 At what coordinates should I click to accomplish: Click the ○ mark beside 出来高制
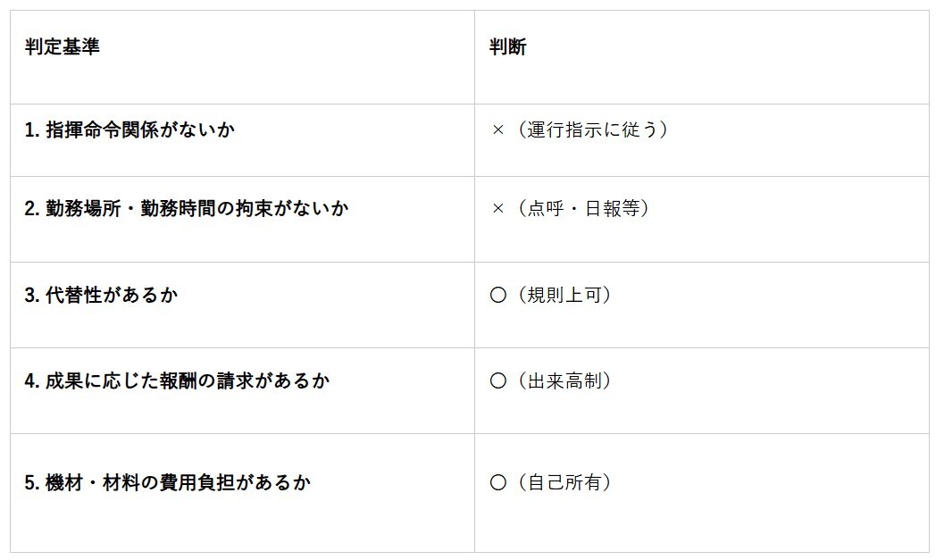coord(498,381)
